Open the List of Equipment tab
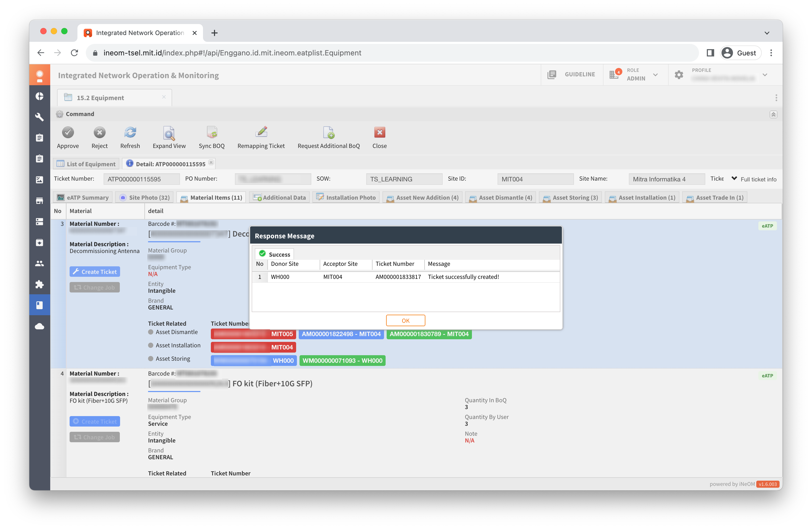Screen dimensions: 812x529 pos(86,164)
